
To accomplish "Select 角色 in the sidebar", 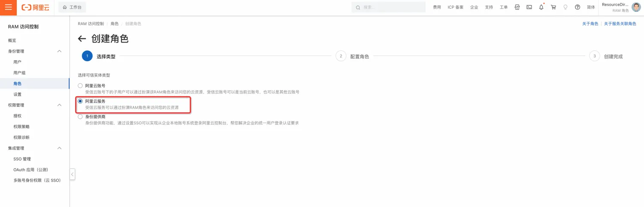I will (17, 83).
